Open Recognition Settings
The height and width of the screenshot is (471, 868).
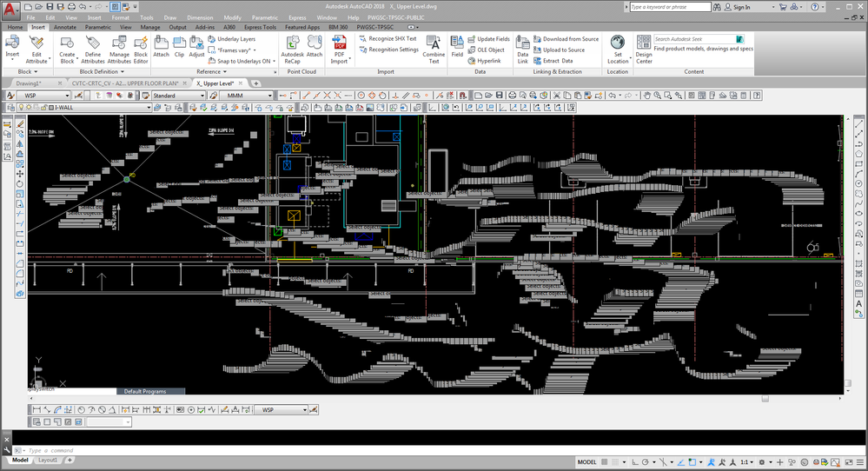pos(389,50)
